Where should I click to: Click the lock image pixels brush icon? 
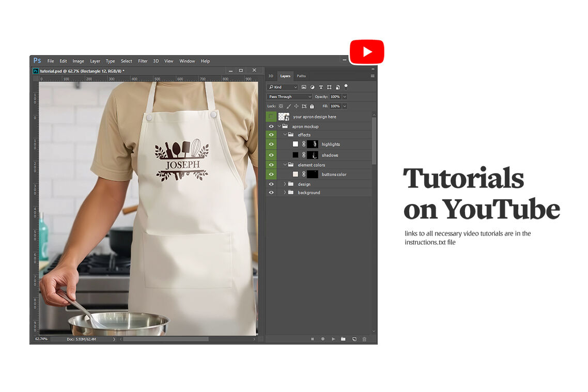pos(288,106)
